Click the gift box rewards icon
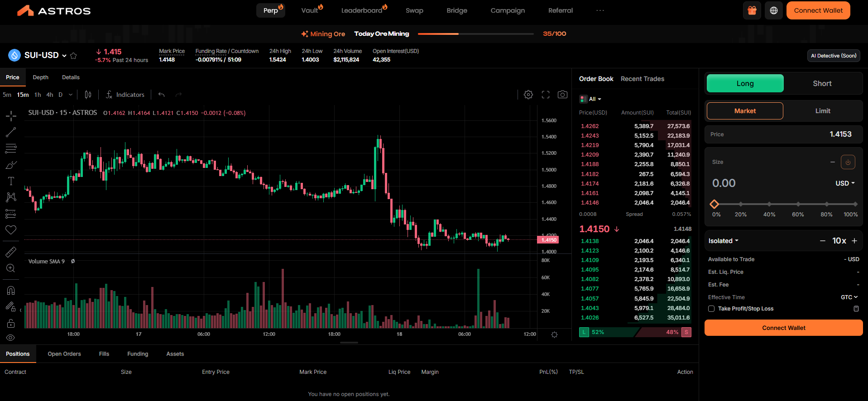Viewport: 868px width, 401px height. [752, 10]
